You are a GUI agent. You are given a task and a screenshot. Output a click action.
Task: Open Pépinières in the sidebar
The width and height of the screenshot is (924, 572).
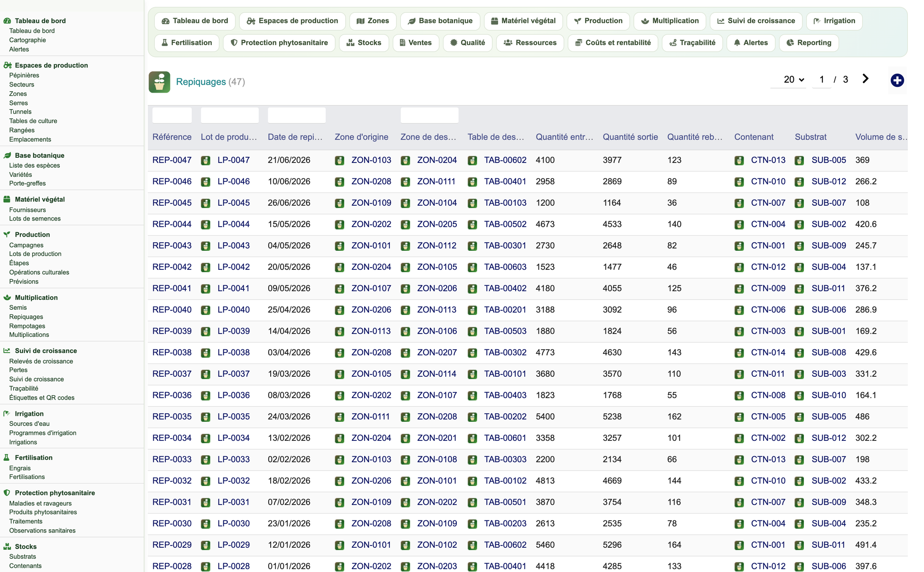(24, 75)
